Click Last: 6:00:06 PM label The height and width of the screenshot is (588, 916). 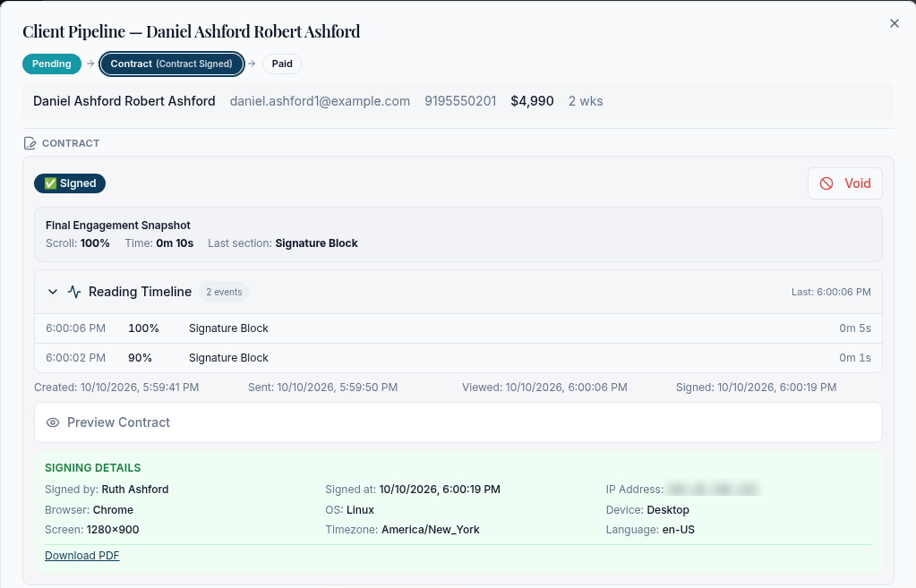(831, 292)
